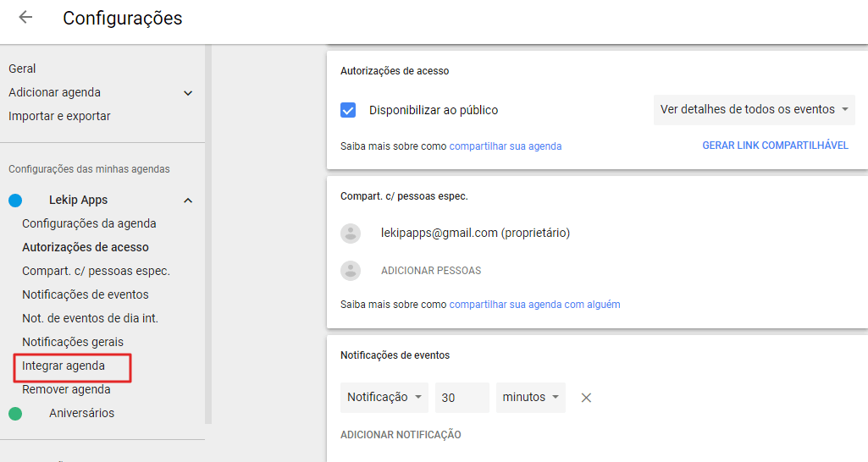Open the minutos time unit dropdown

click(531, 398)
